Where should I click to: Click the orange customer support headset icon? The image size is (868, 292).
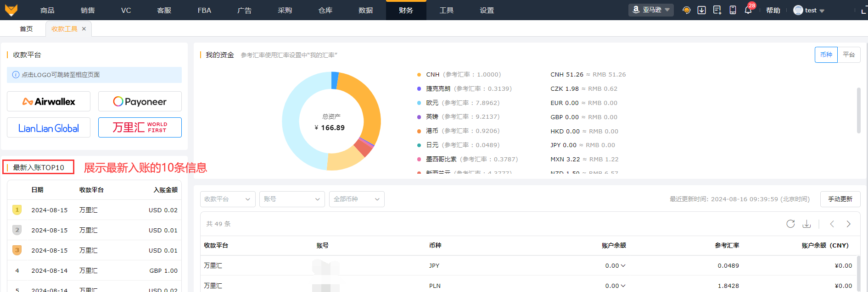[x=686, y=10]
